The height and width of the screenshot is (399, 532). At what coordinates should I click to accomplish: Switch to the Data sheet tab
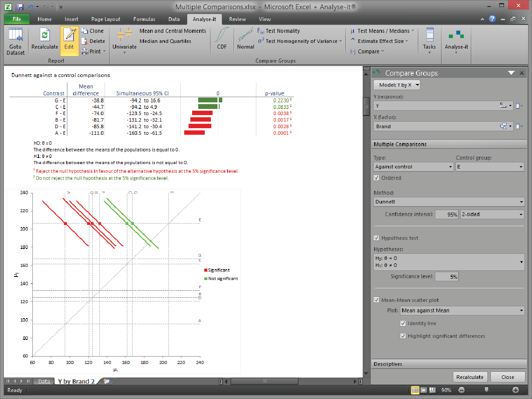coord(44,381)
